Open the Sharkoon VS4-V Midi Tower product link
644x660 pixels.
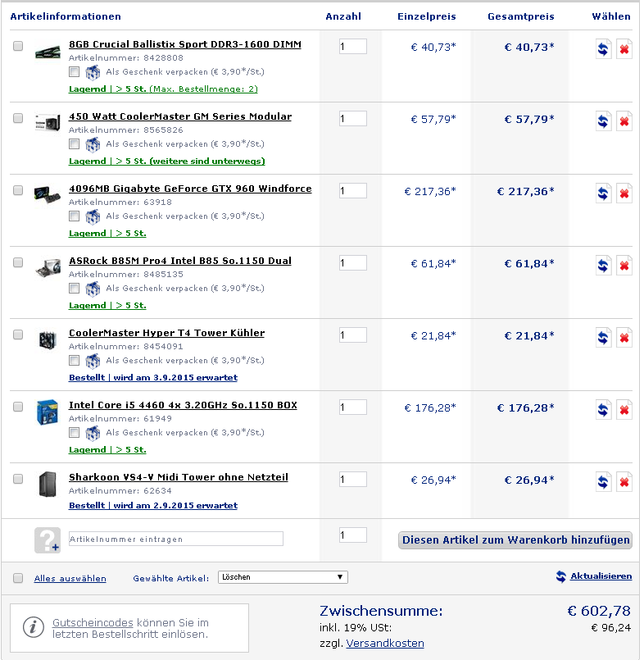point(179,477)
